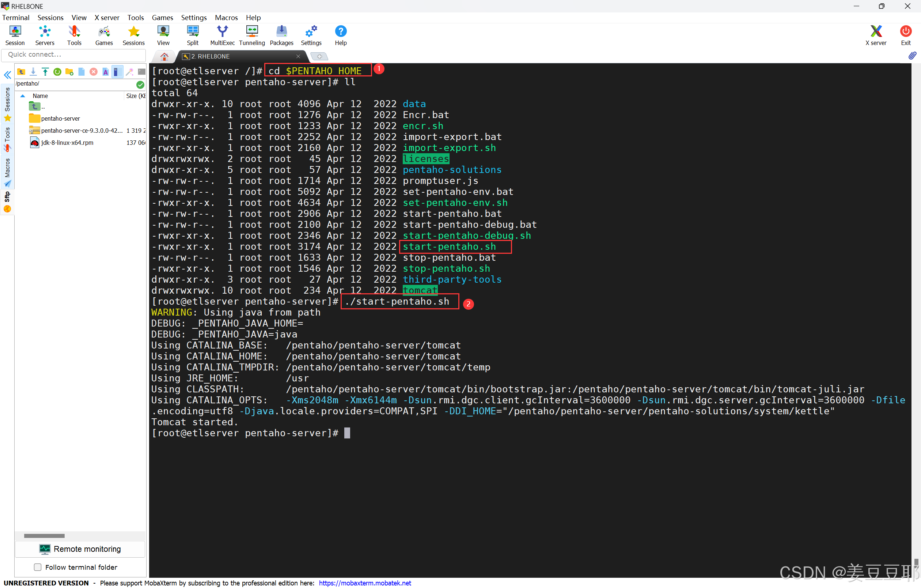Screen dimensions: 921x588
Task: Click the red SFTP delete icon
Action: (x=93, y=72)
